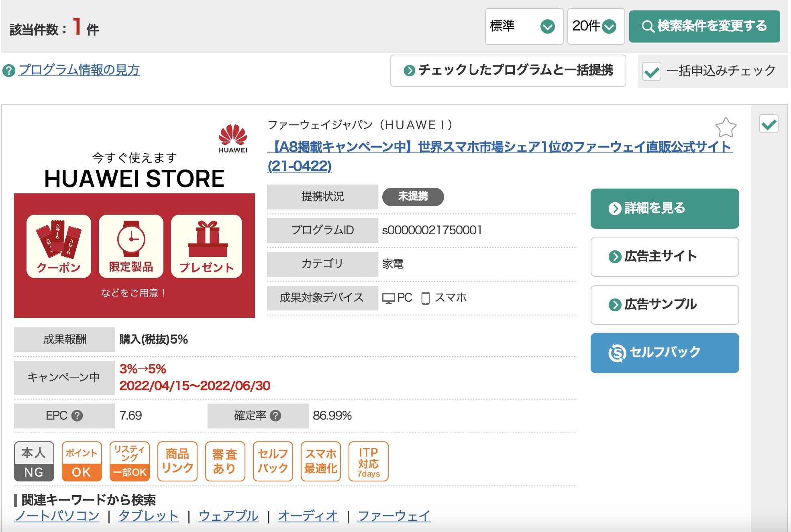Click the セルフバック orange badge
791x532 pixels.
click(273, 461)
